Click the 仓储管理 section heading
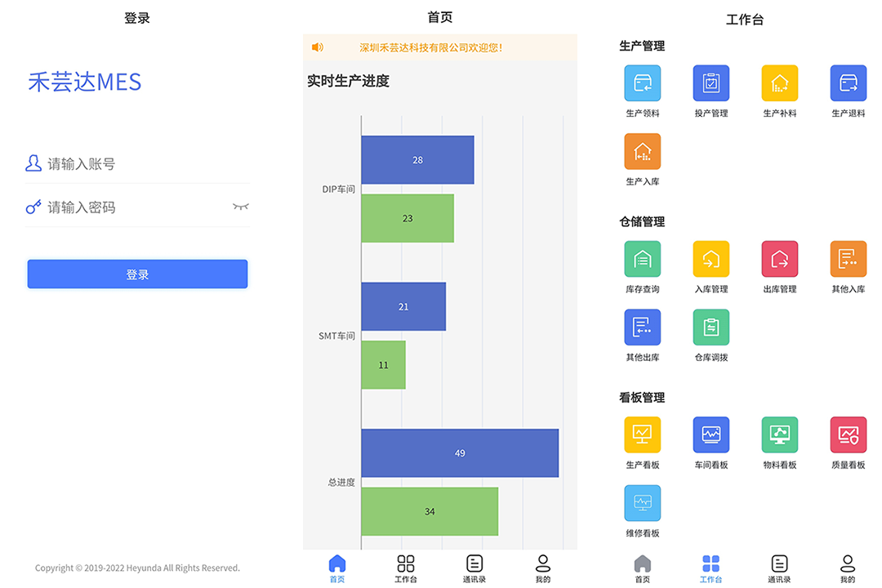 [642, 221]
